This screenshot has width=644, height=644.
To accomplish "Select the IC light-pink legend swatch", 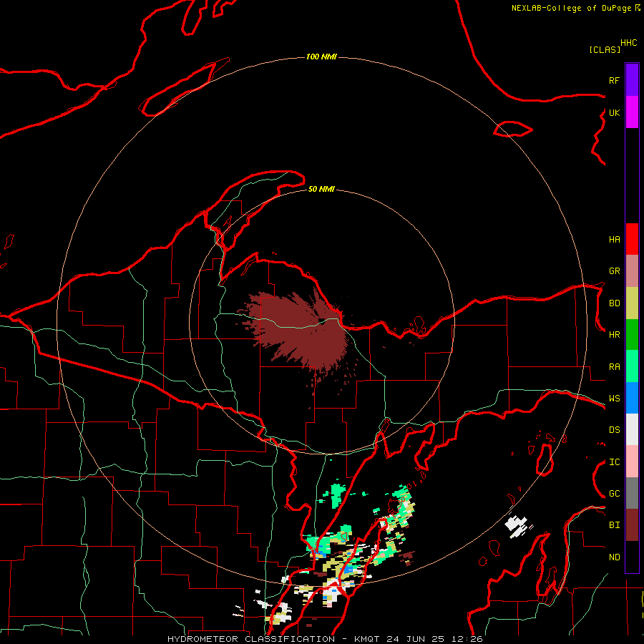I will click(x=632, y=462).
